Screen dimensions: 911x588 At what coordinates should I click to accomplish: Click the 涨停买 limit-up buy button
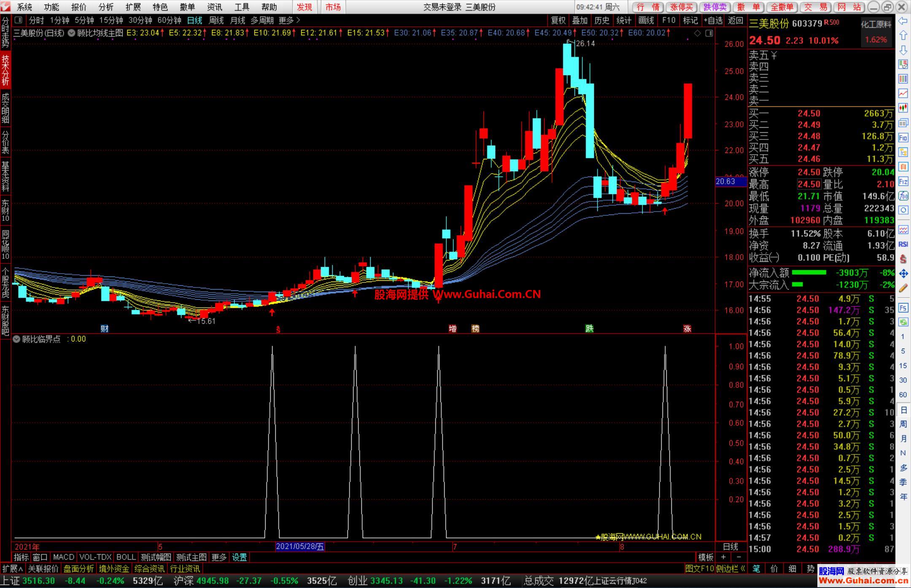point(682,7)
